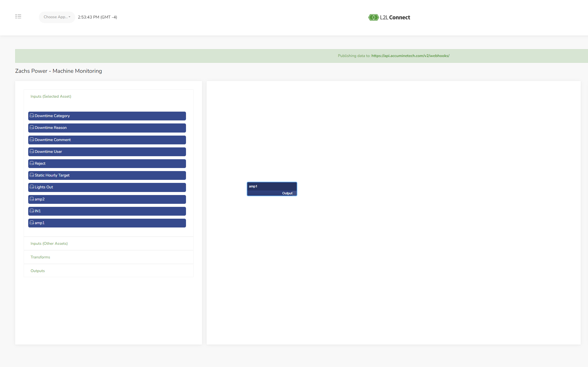Image resolution: width=588 pixels, height=367 pixels.
Task: Click the Output port on the amp1 node
Action: point(287,193)
